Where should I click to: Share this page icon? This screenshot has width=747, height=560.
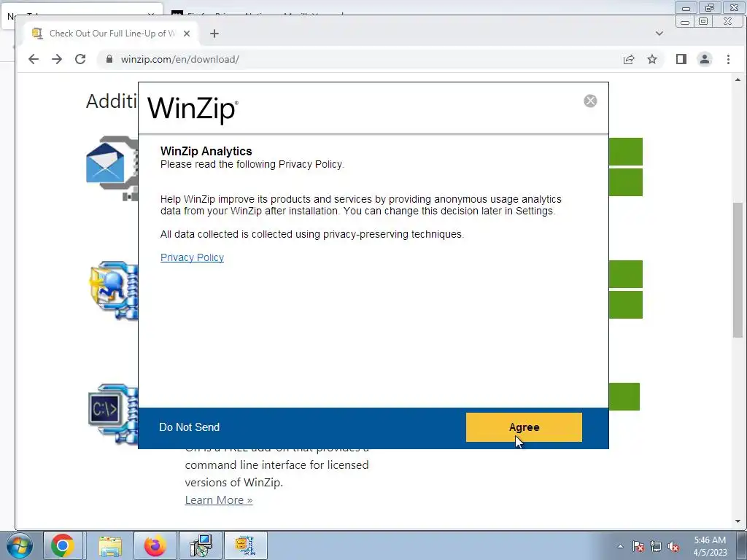click(x=628, y=59)
